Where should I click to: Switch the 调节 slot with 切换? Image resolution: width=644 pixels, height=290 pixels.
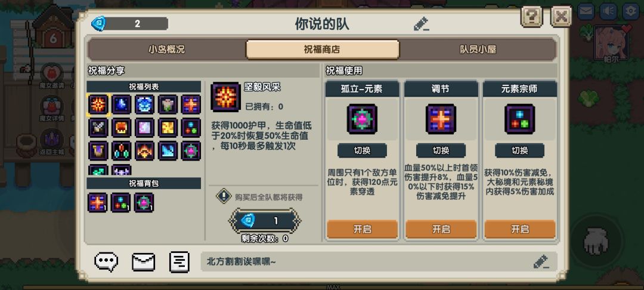tap(441, 151)
